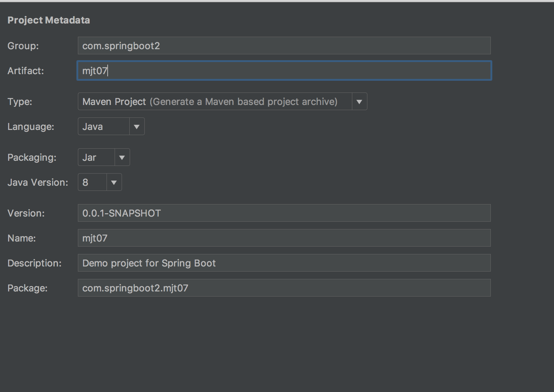The image size is (554, 392).
Task: Select the Package input field
Action: point(284,288)
